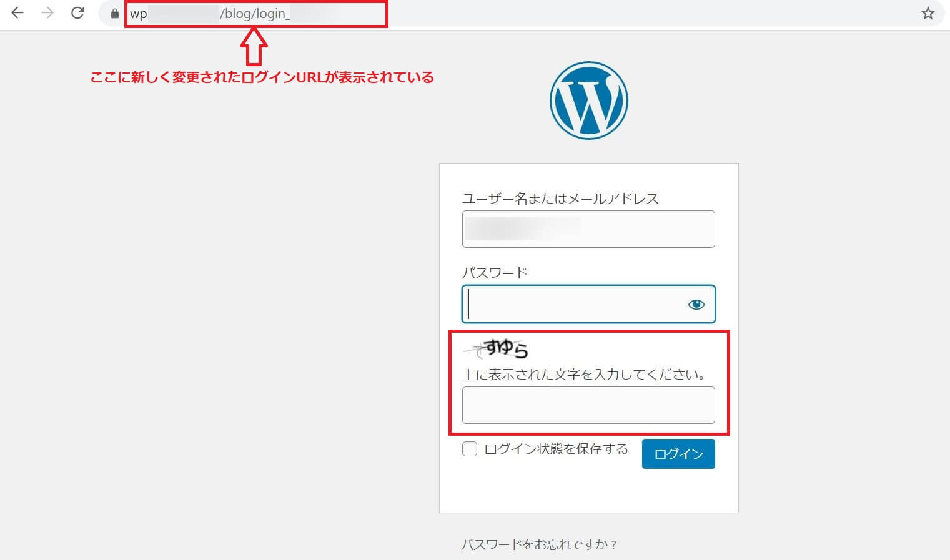This screenshot has width=950, height=560.
Task: Click the red upward arrow annotation
Action: pyautogui.click(x=254, y=47)
